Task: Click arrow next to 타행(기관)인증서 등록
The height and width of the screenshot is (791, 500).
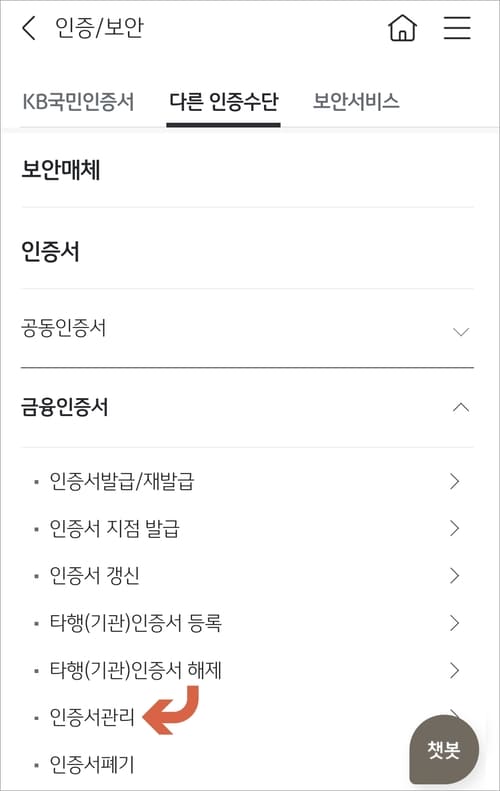Action: click(455, 623)
